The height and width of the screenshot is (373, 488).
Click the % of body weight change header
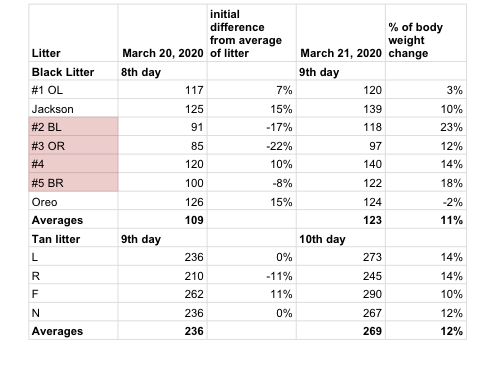click(426, 33)
